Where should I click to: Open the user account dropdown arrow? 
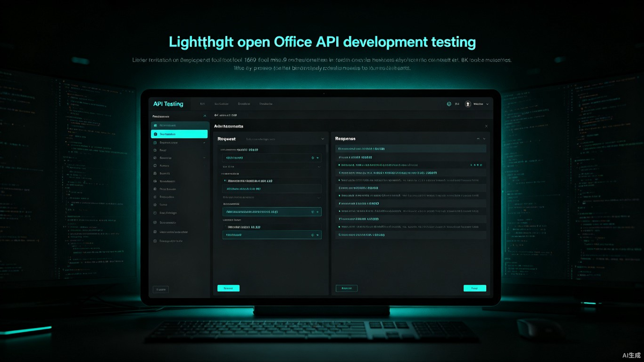pos(487,104)
